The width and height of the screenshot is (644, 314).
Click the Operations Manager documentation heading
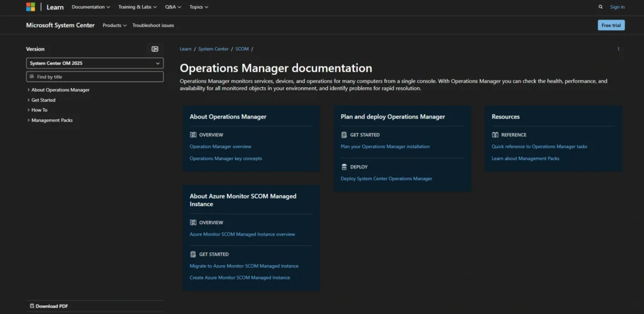click(276, 68)
